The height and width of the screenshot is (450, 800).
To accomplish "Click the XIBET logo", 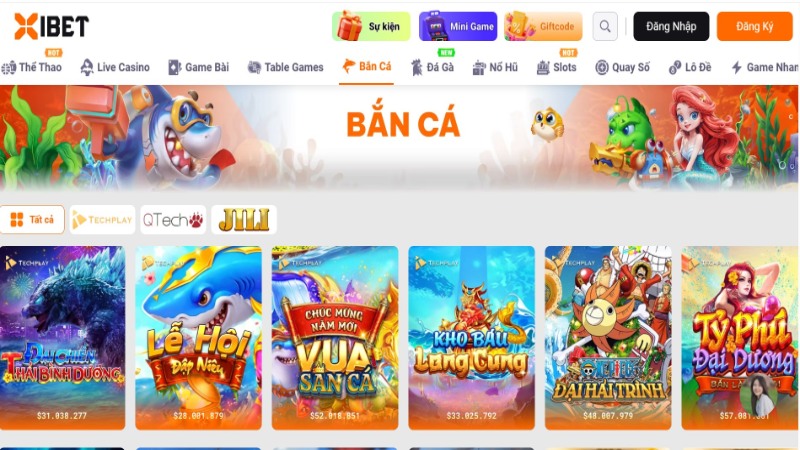I will pos(52,26).
